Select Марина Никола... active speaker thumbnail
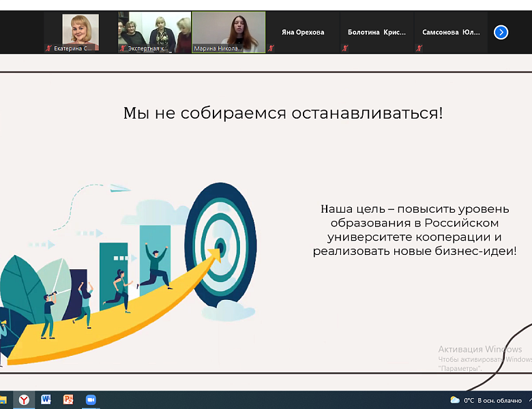This screenshot has width=532, height=409. click(228, 32)
